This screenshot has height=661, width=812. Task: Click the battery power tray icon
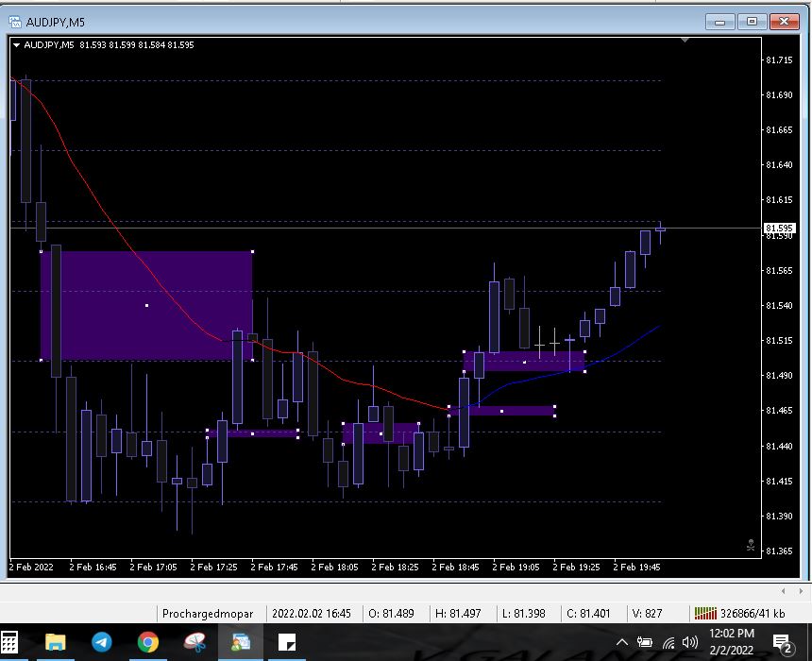coord(645,643)
